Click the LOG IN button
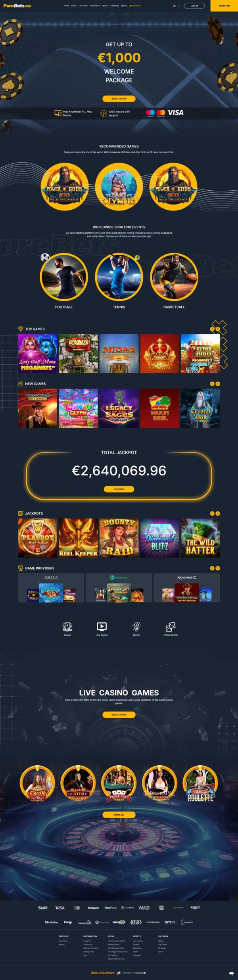This screenshot has width=238, height=980. coord(194,6)
